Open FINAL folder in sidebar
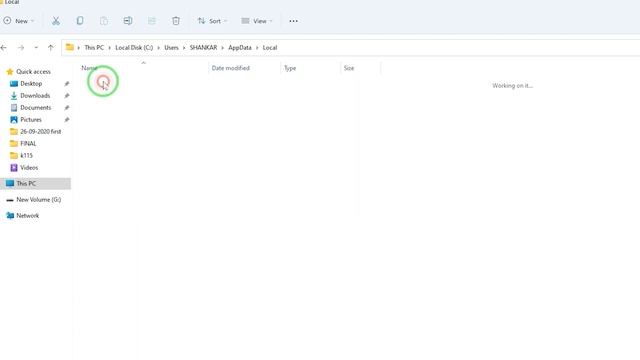Viewport: 640px width, 360px height. 28,144
